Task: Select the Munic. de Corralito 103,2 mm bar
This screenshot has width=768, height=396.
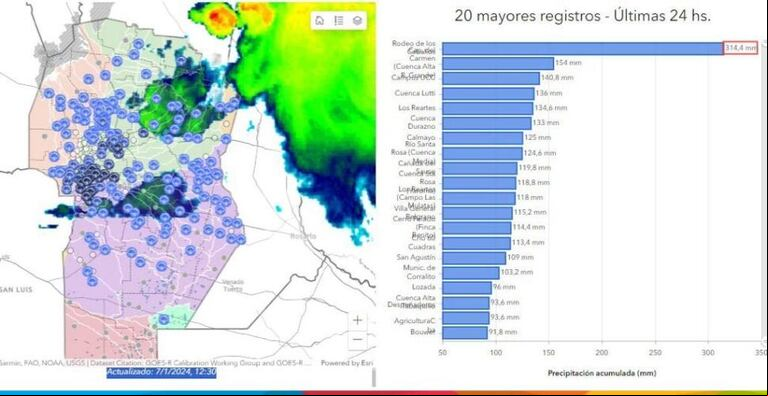Action: [x=471, y=272]
